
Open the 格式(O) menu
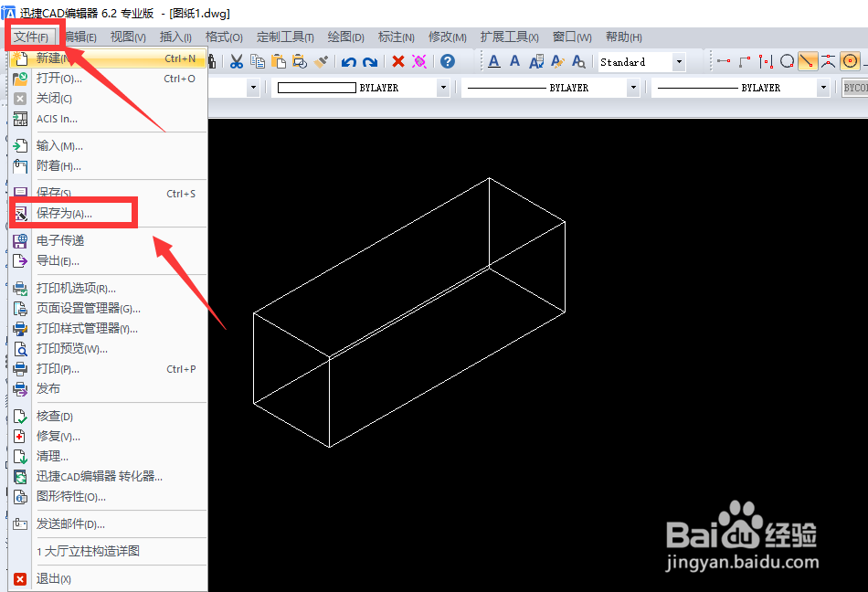tap(224, 37)
